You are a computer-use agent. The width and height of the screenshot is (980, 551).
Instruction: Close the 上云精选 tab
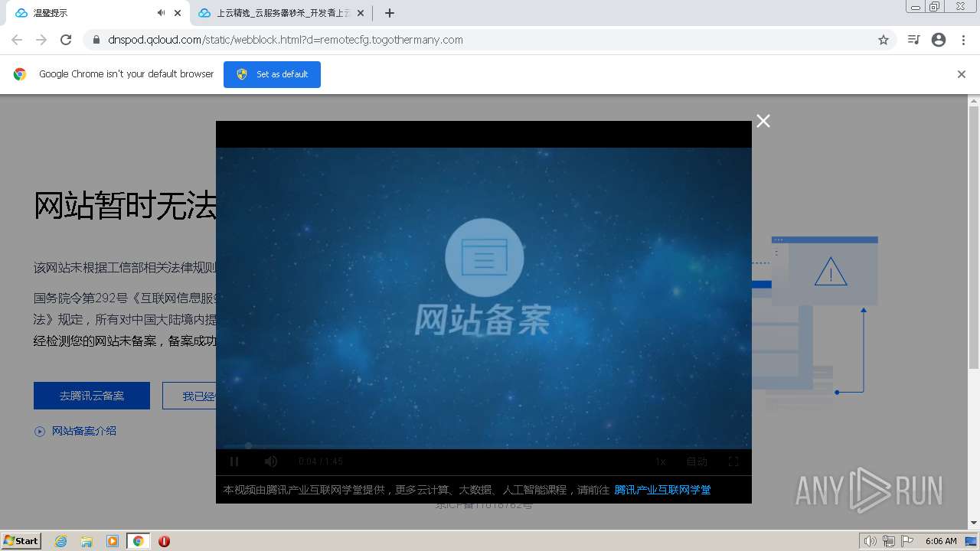pos(361,13)
